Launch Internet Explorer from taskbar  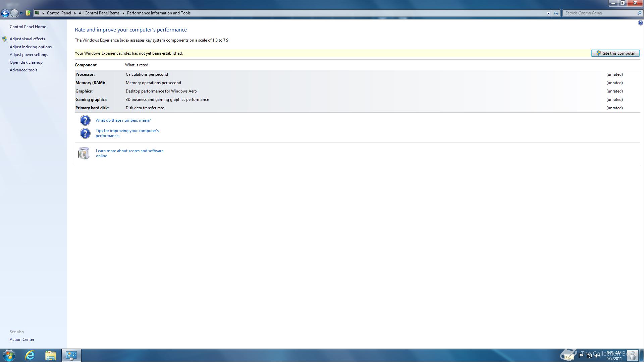point(30,355)
